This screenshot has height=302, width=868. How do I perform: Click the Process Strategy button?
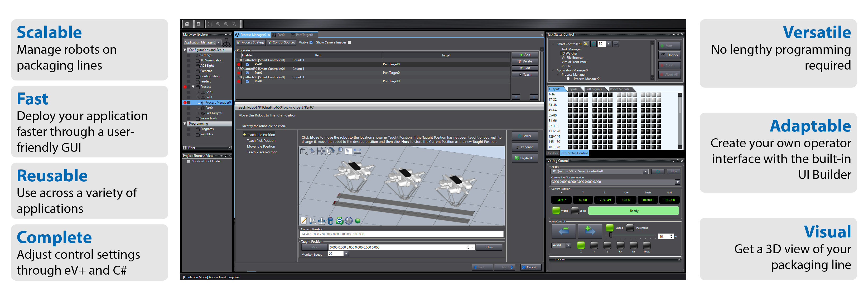coord(250,42)
